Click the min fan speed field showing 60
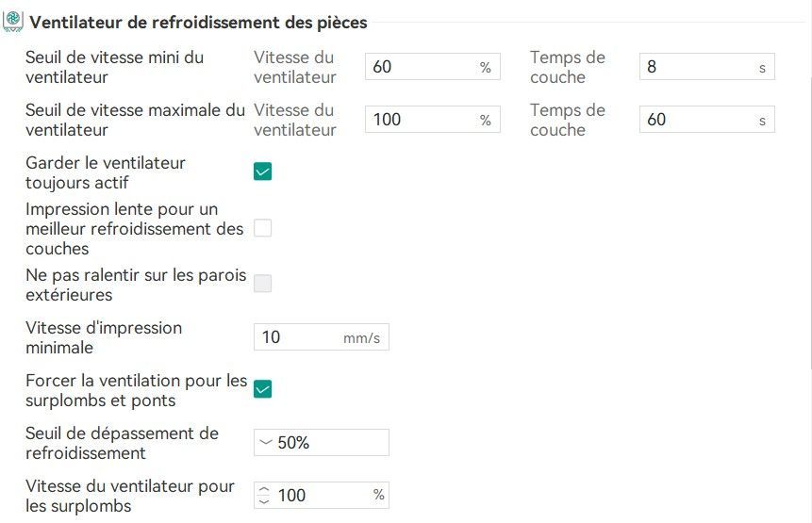The height and width of the screenshot is (523, 812). (433, 67)
